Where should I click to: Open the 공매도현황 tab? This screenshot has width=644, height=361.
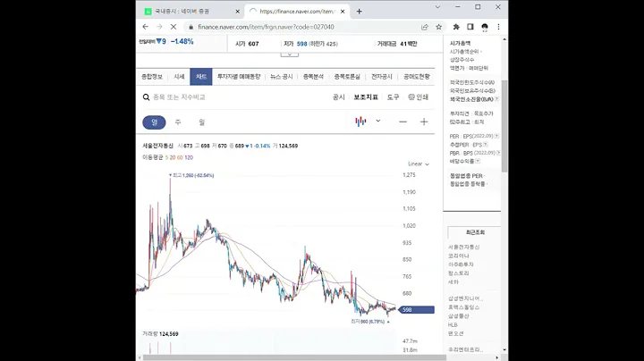point(417,77)
